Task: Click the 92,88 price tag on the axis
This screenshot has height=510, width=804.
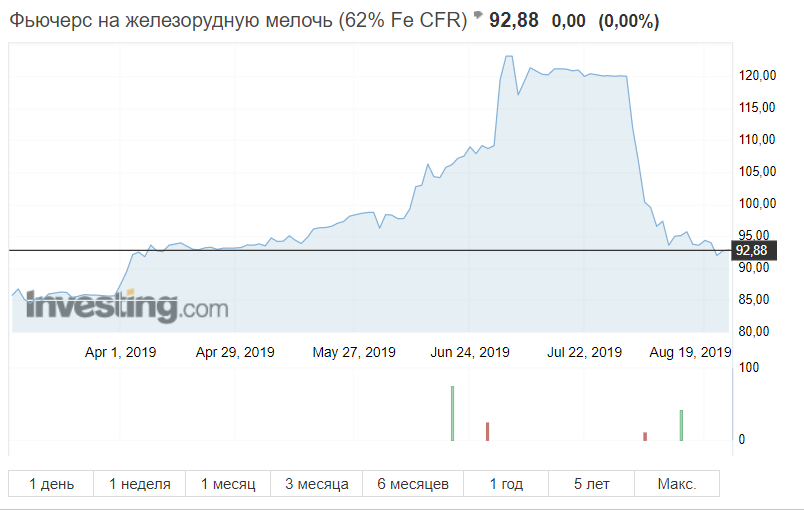Action: (x=750, y=250)
